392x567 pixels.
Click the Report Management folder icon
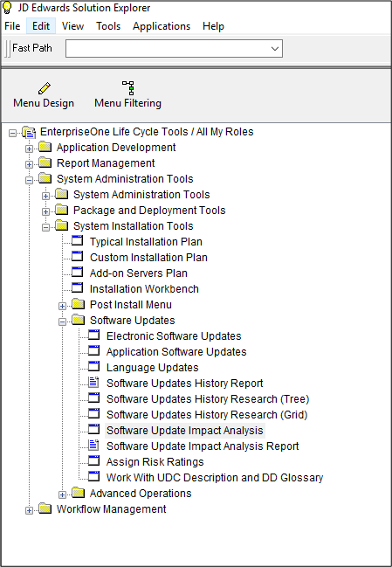(45, 162)
